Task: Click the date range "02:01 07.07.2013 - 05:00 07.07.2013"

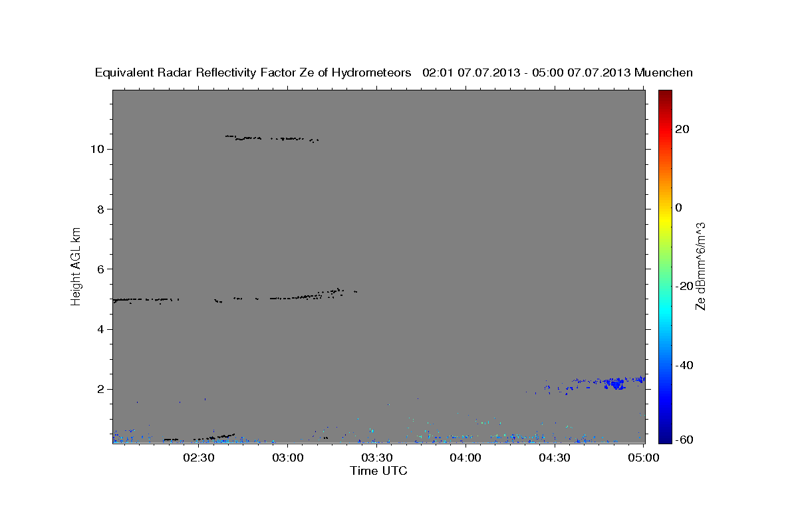Action: [527, 73]
